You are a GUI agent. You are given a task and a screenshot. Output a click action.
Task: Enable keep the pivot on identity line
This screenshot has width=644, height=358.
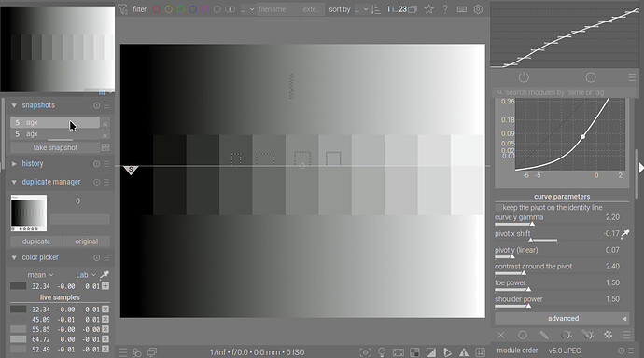click(498, 208)
